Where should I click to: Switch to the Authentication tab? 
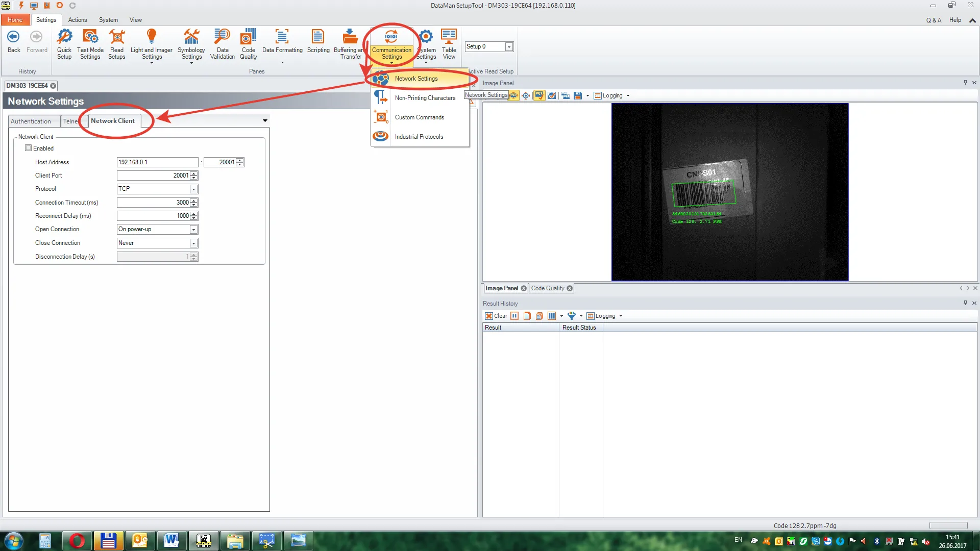pyautogui.click(x=31, y=121)
